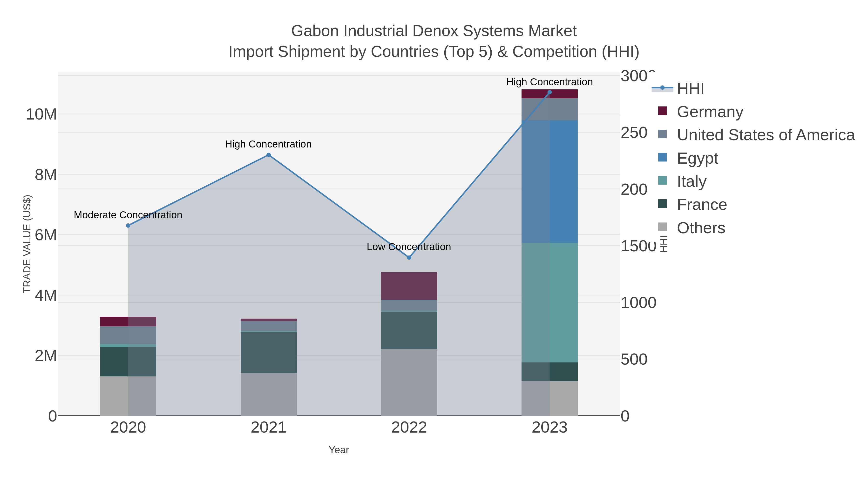Screen dimensions: 868x488
Task: Click the 'TRADE VALUE (US$)' axis title
Action: click(x=27, y=244)
